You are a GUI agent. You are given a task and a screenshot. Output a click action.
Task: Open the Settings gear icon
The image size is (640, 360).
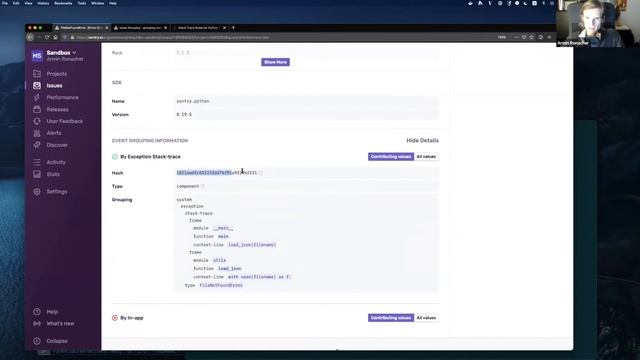[x=37, y=191]
